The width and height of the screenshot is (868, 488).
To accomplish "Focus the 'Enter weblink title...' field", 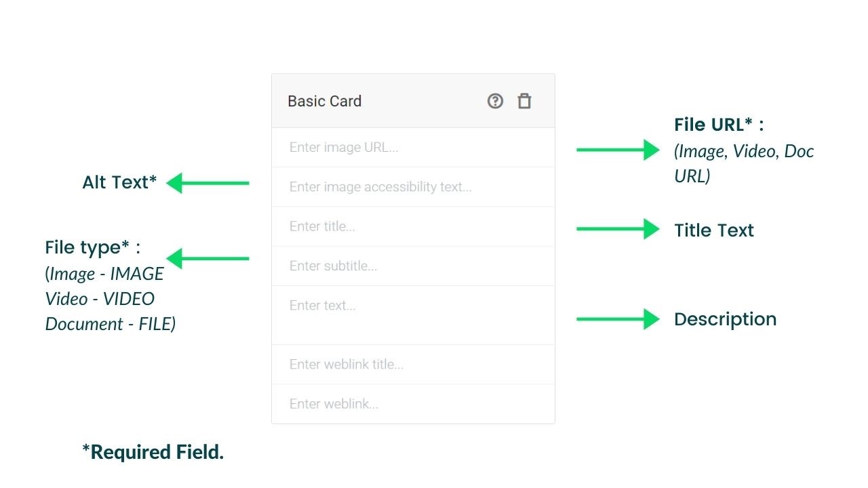I will (x=413, y=365).
